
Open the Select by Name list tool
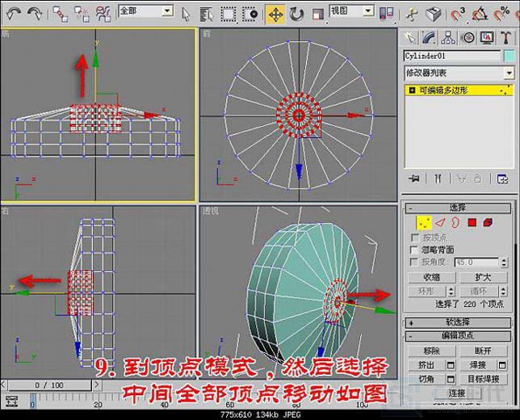[207, 15]
